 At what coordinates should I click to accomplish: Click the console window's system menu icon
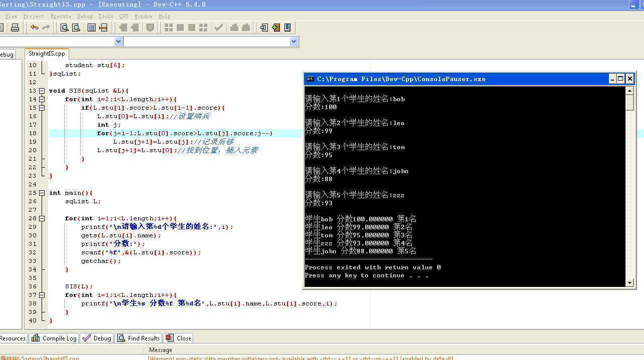[x=310, y=79]
